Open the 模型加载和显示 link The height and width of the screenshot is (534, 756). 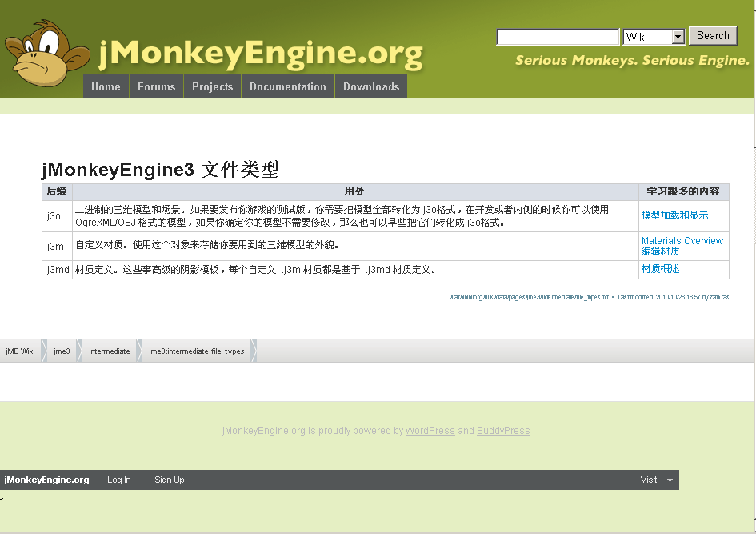(674, 215)
